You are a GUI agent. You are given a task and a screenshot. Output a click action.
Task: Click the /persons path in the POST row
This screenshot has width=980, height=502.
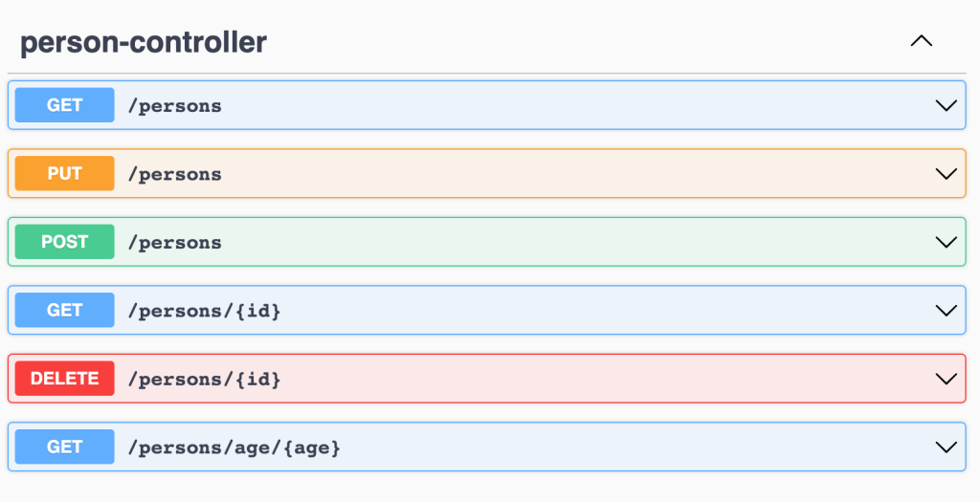click(175, 243)
